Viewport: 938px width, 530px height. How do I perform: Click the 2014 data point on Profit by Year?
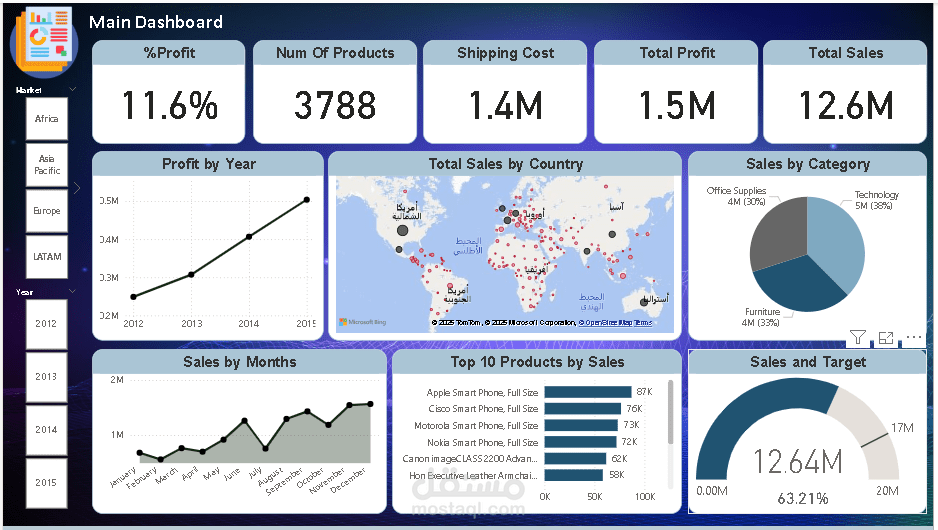tap(249, 236)
